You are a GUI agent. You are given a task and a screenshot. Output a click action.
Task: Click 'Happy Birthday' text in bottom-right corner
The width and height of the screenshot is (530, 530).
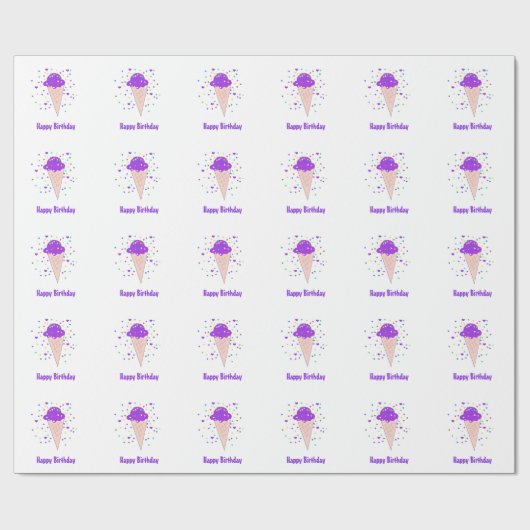pyautogui.click(x=473, y=460)
